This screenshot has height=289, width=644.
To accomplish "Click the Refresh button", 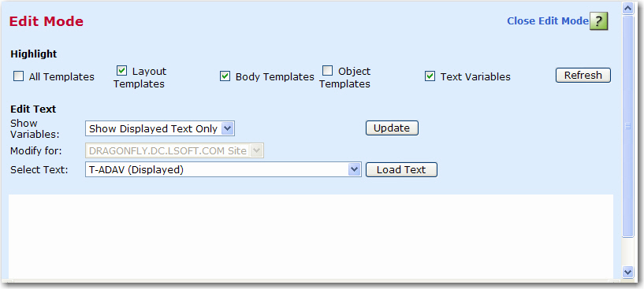I will 583,76.
